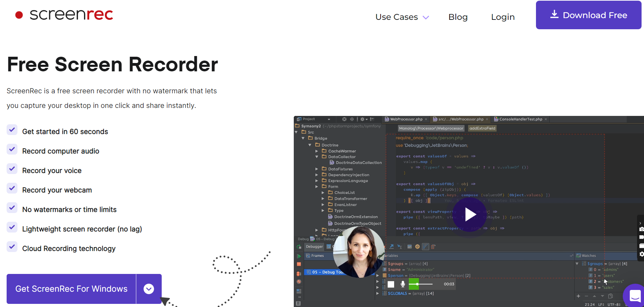Select the DoctrineOrmExtension file

click(x=353, y=217)
